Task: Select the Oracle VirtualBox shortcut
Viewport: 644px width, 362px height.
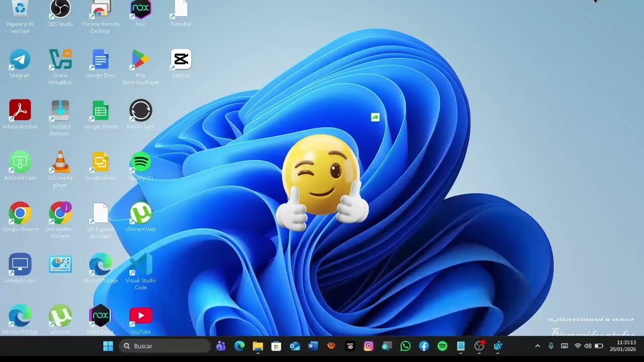Action: pyautogui.click(x=60, y=60)
